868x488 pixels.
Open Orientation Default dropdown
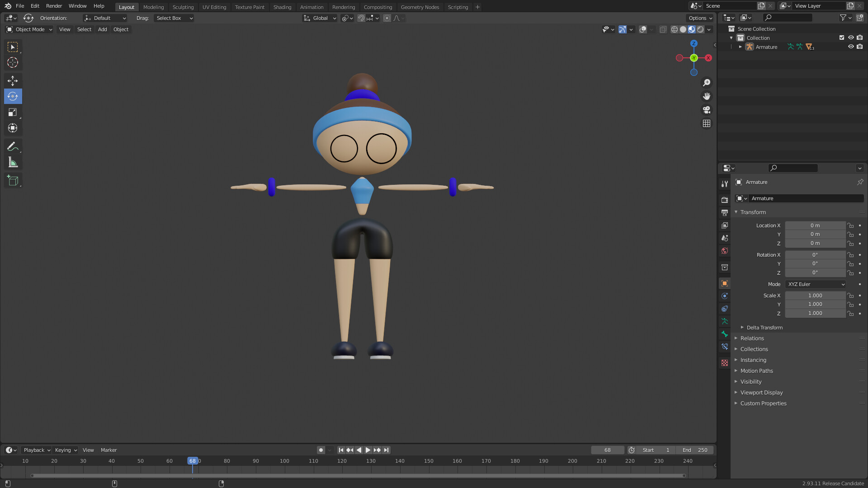[105, 18]
